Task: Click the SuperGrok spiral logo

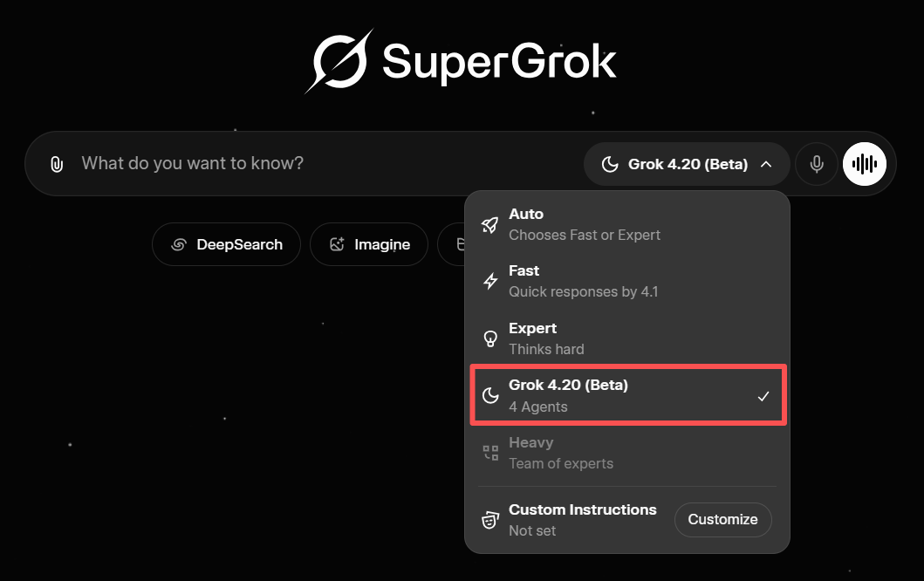Action: point(339,61)
